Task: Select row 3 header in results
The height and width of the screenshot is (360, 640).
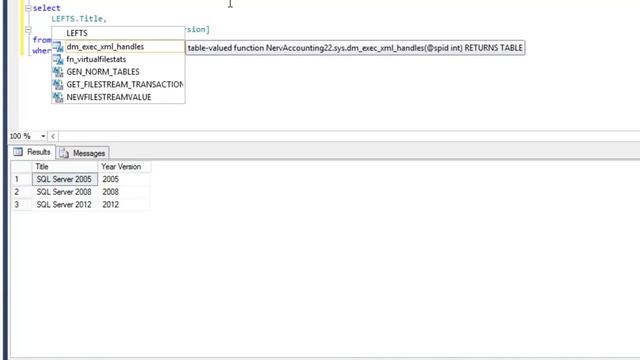Action: click(x=21, y=204)
